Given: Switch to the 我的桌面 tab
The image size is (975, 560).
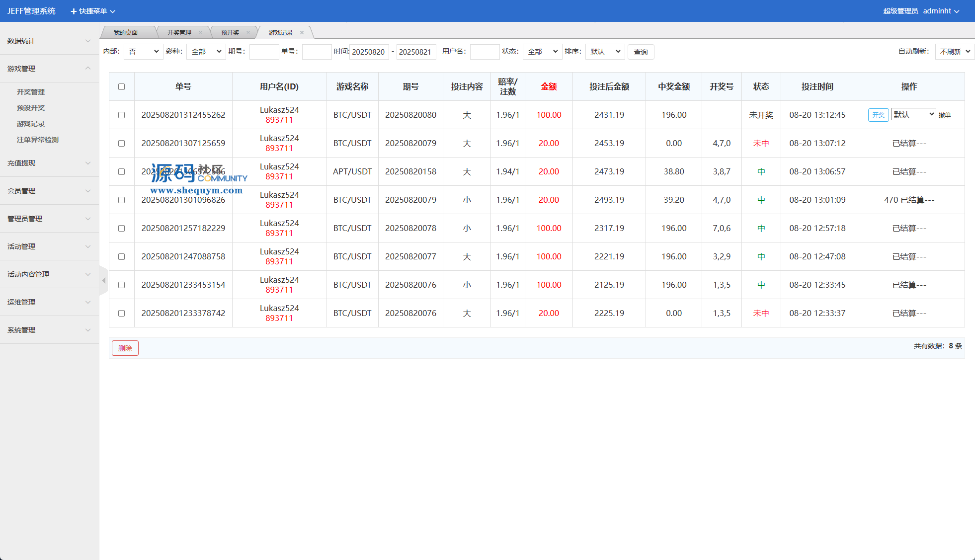Looking at the screenshot, I should [x=126, y=33].
